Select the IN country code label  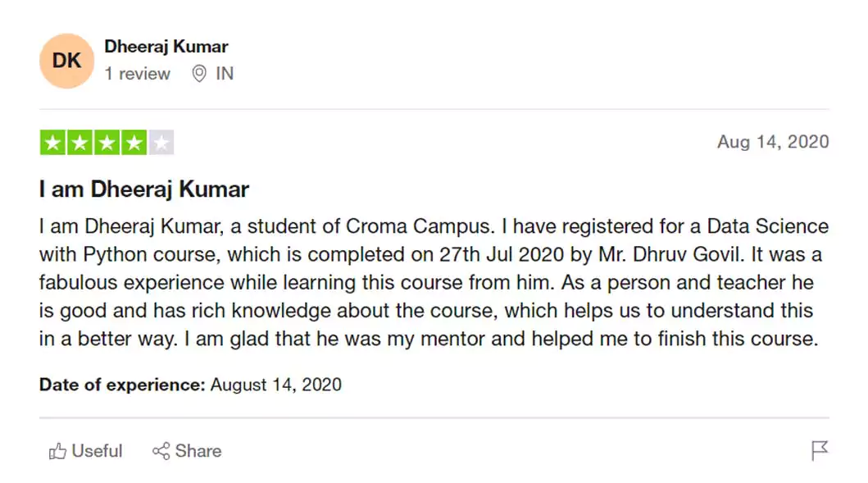(x=225, y=74)
